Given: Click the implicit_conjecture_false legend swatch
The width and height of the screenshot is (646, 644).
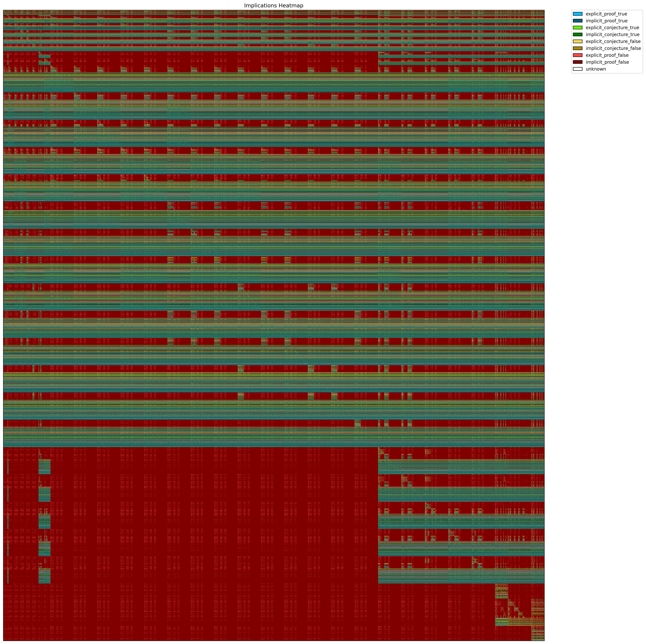Looking at the screenshot, I should coord(577,48).
